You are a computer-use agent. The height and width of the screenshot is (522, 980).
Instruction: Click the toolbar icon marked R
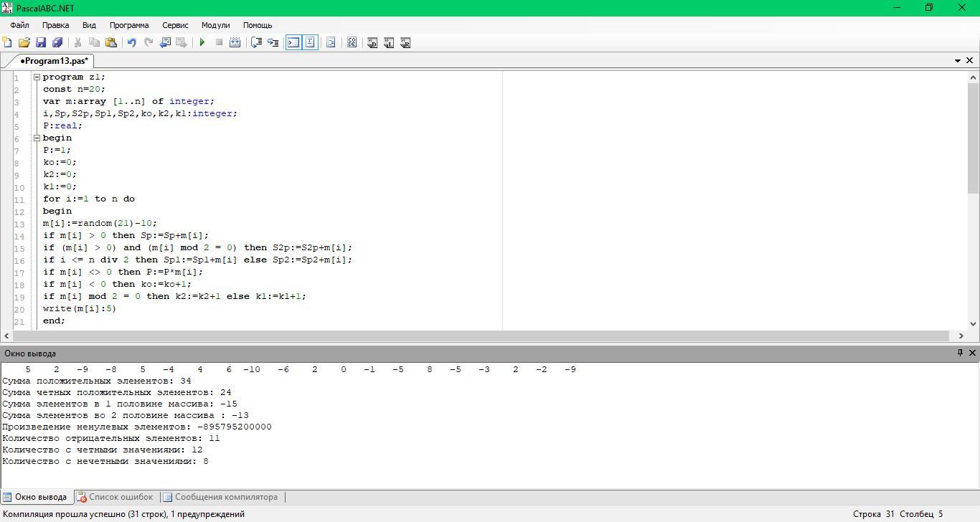click(405, 43)
